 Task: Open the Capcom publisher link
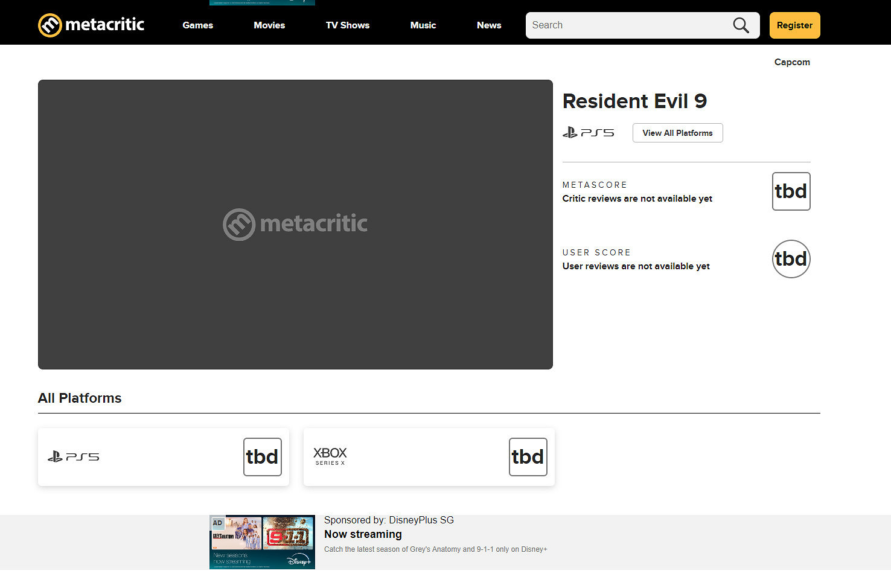click(x=792, y=62)
